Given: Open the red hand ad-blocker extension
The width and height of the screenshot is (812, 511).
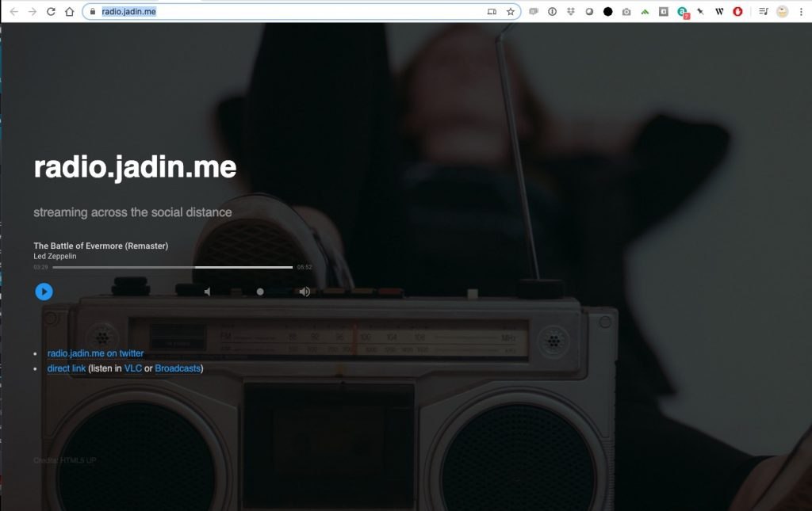Looking at the screenshot, I should [737, 11].
